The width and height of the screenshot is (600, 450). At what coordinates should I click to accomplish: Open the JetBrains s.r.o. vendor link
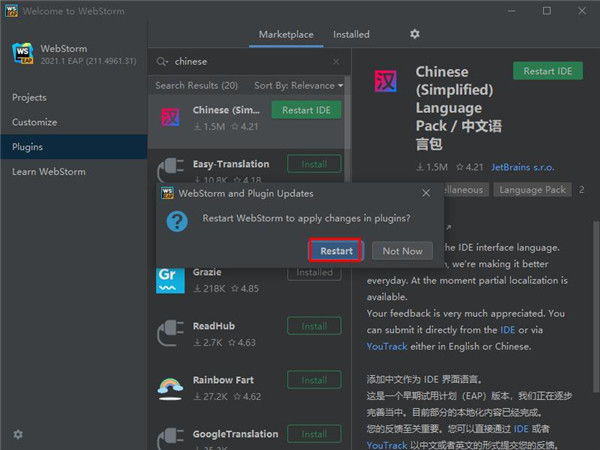[520, 166]
